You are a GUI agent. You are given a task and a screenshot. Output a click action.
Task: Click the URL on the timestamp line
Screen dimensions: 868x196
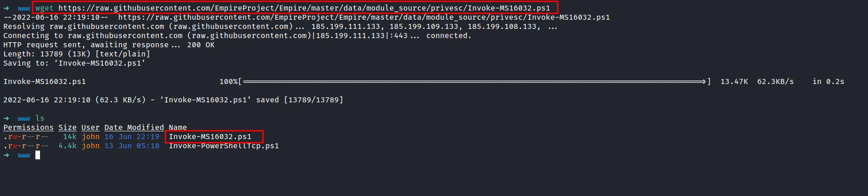pyautogui.click(x=364, y=17)
